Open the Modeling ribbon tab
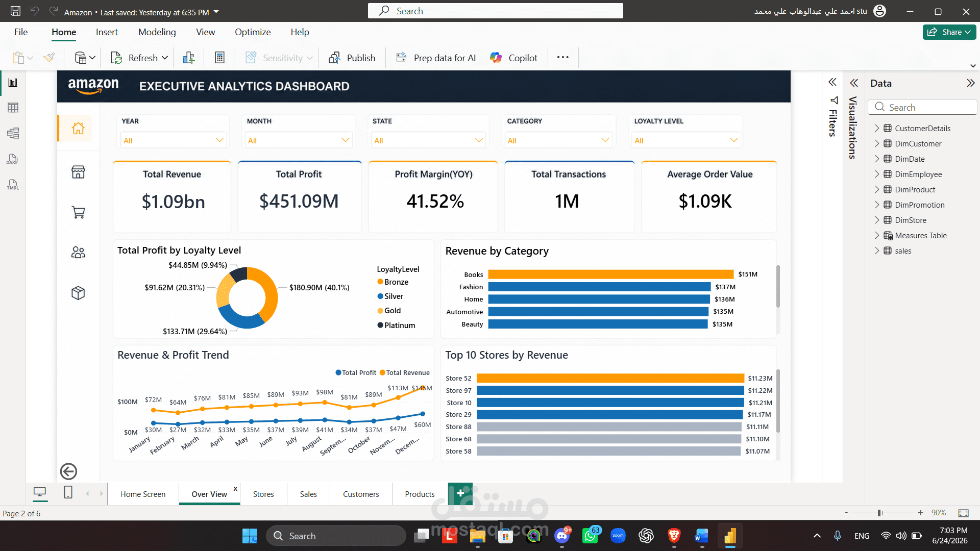 pos(157,32)
